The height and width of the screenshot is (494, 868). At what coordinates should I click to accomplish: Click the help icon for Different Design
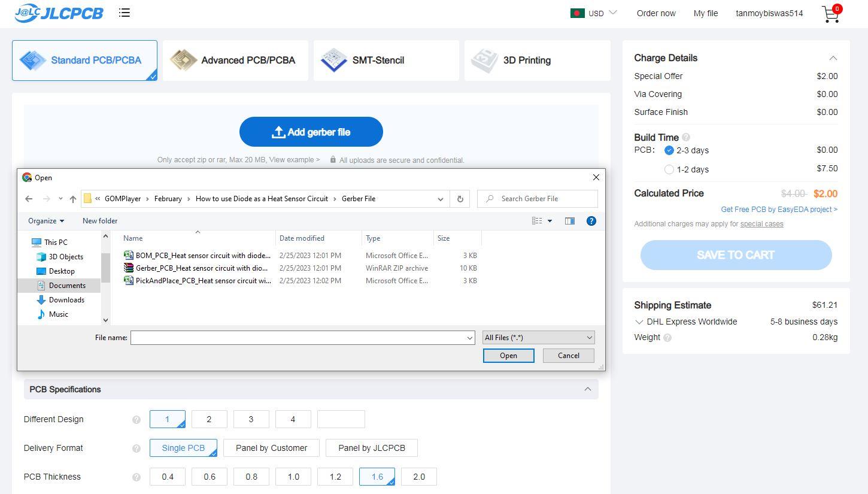pyautogui.click(x=136, y=420)
